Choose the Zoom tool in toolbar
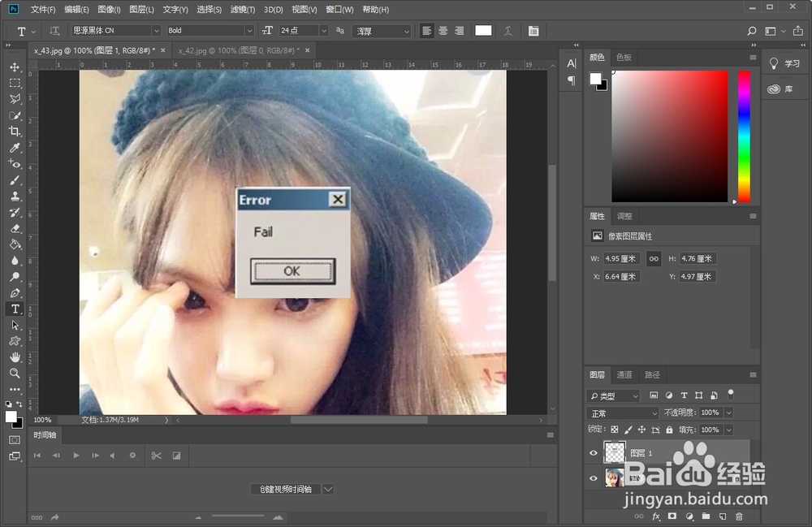The image size is (812, 527). tap(15, 373)
